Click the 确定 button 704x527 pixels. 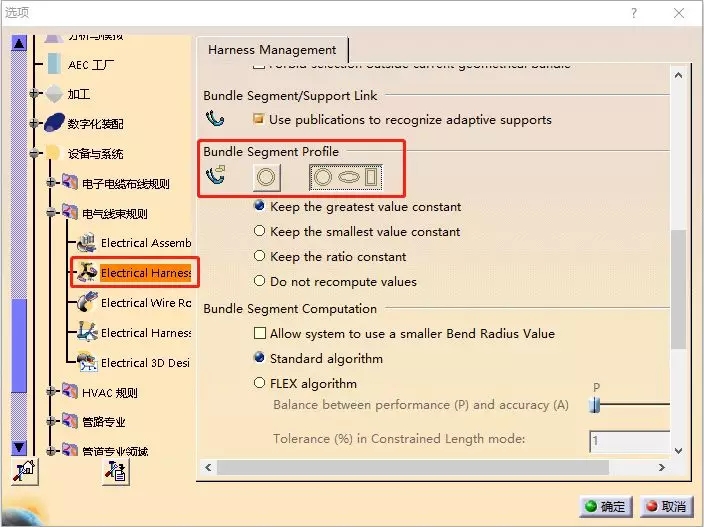[x=604, y=507]
